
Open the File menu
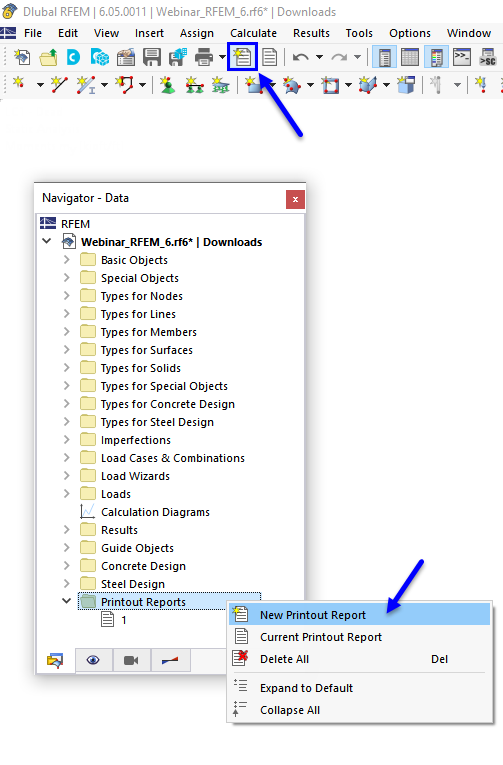click(33, 33)
